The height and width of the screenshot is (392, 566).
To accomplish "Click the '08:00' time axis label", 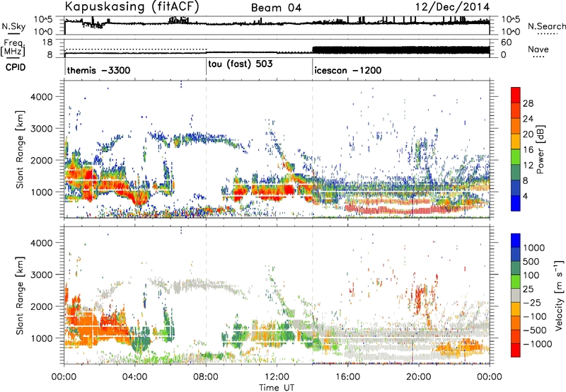I will point(206,377).
